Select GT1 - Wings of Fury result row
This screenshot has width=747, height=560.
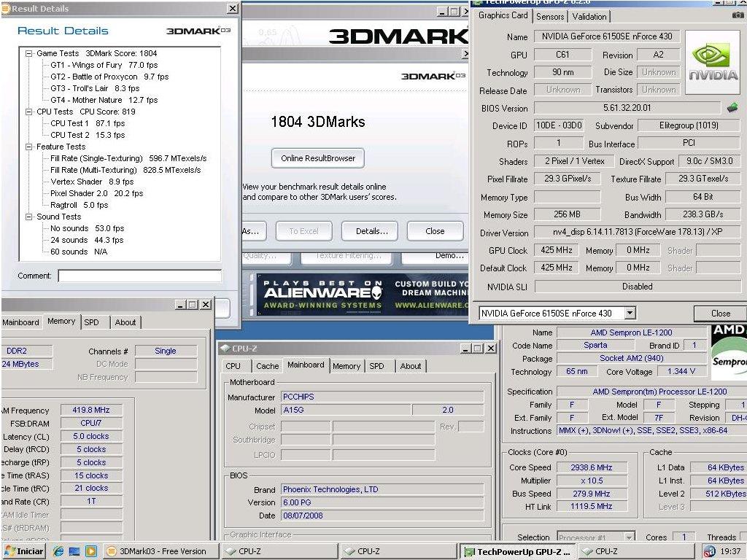(x=104, y=65)
